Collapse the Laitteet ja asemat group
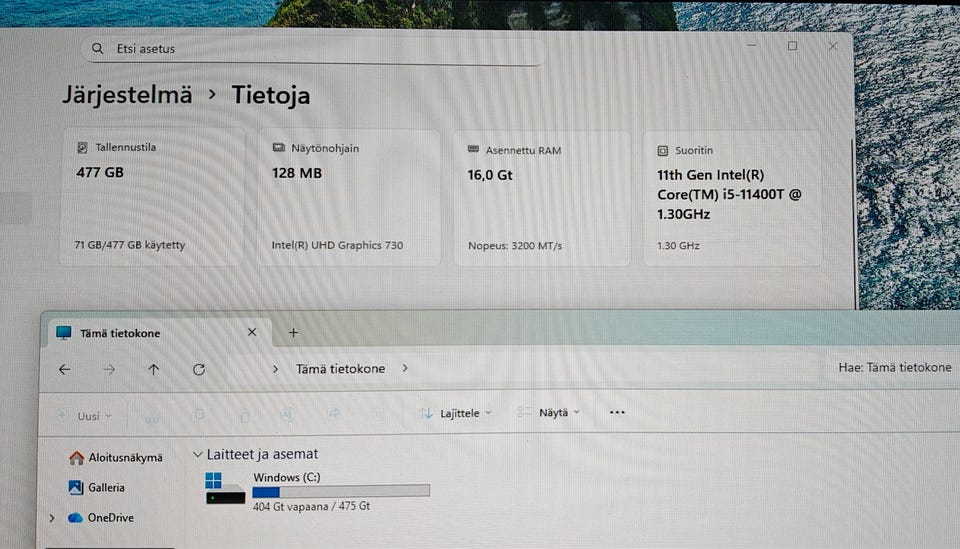The height and width of the screenshot is (549, 960). (x=198, y=454)
